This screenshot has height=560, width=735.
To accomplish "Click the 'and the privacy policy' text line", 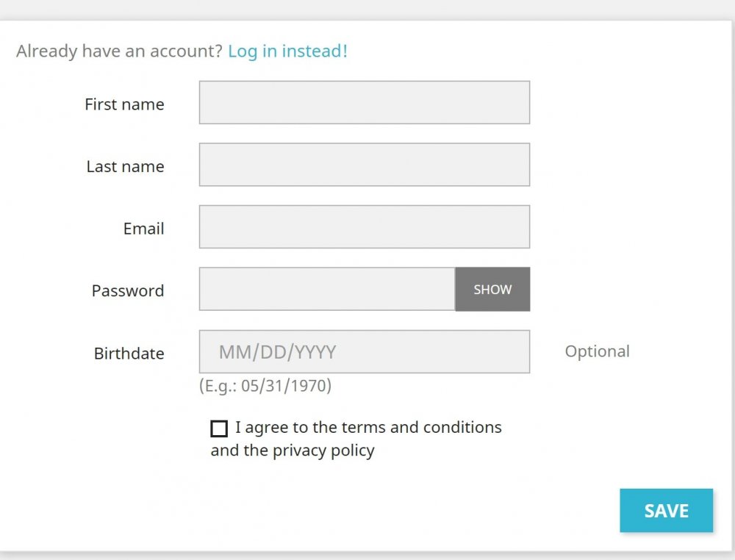I will pyautogui.click(x=293, y=450).
